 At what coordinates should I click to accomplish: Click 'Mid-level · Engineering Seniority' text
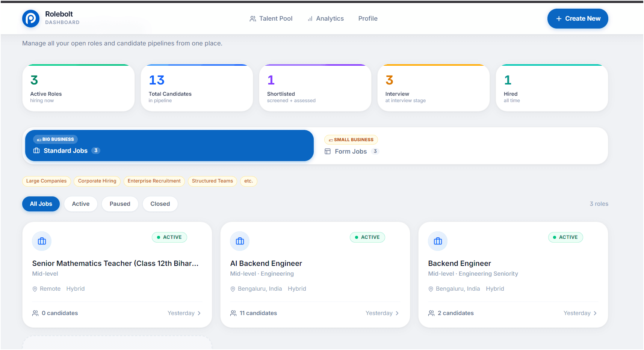[473, 274]
